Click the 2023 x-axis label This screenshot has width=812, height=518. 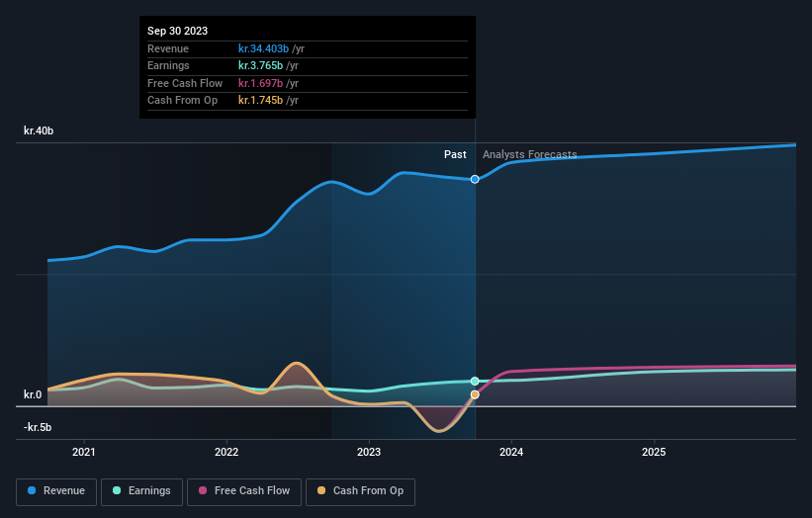(x=369, y=453)
